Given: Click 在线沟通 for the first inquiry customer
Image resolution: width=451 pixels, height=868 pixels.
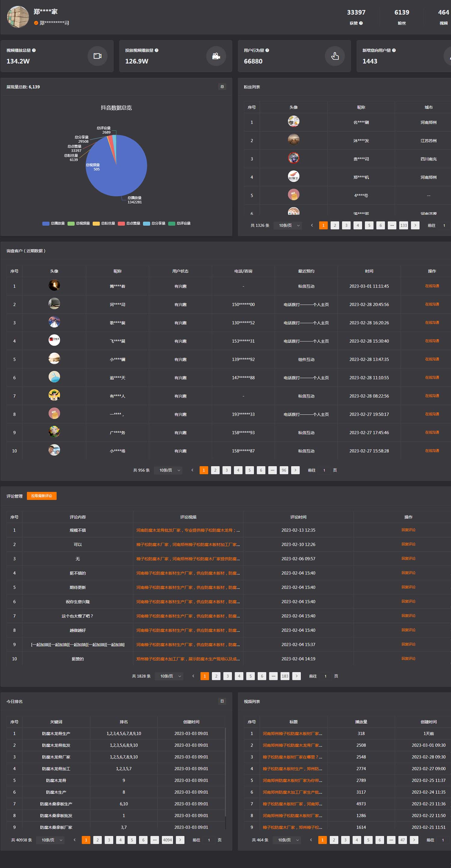Looking at the screenshot, I should click(x=432, y=286).
